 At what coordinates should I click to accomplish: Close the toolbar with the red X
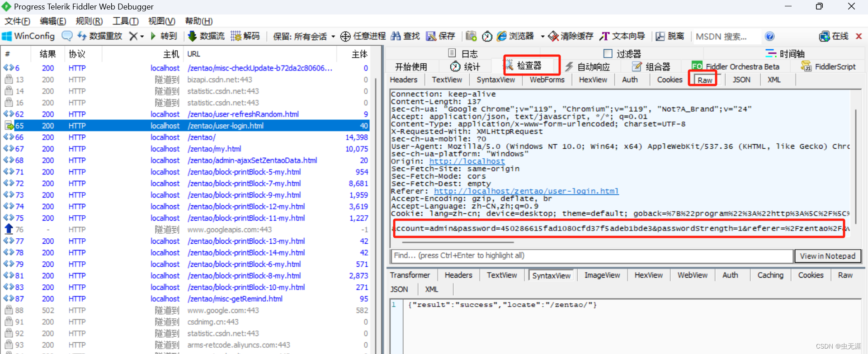tap(859, 36)
